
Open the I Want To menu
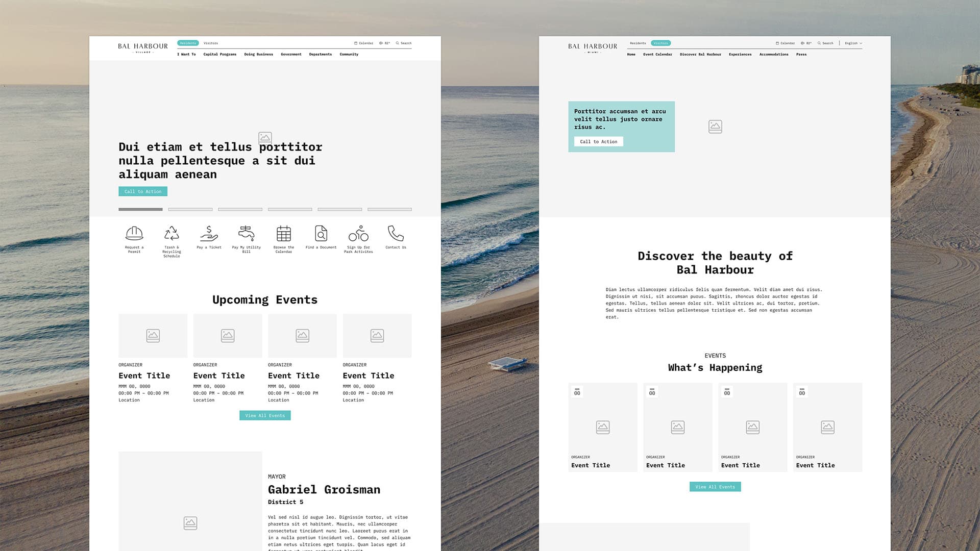click(186, 54)
